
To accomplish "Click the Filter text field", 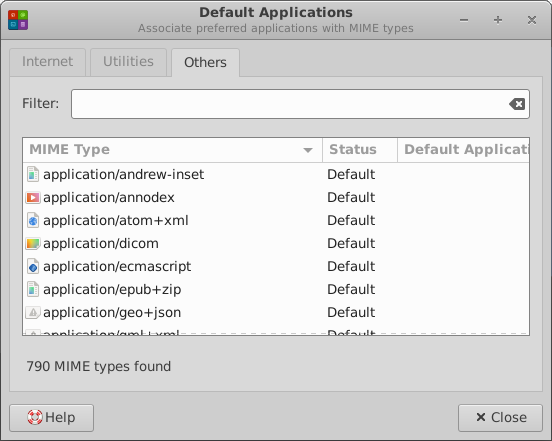I will (300, 104).
